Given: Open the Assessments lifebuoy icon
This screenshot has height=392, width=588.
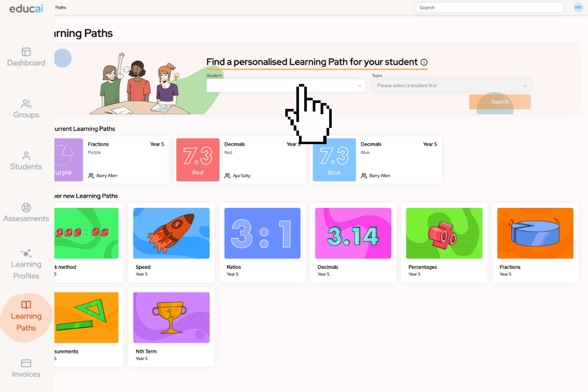Looking at the screenshot, I should tap(26, 208).
